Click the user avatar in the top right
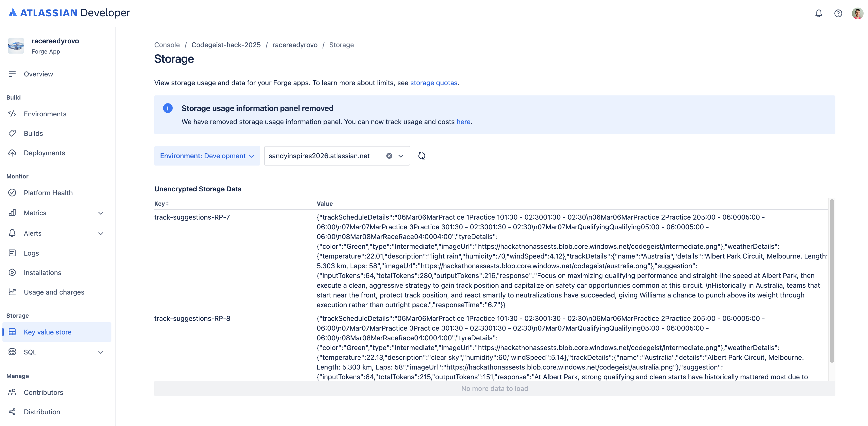The height and width of the screenshot is (426, 868). [857, 13]
